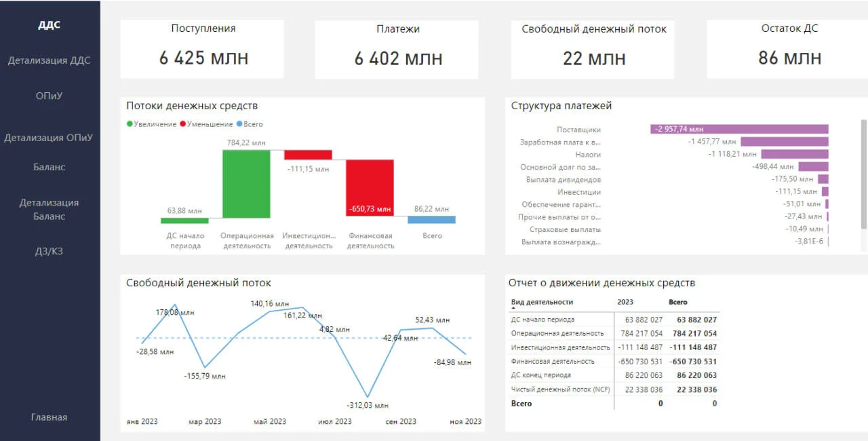
Task: Select the Налоги bar in payments structure
Action: 794,154
